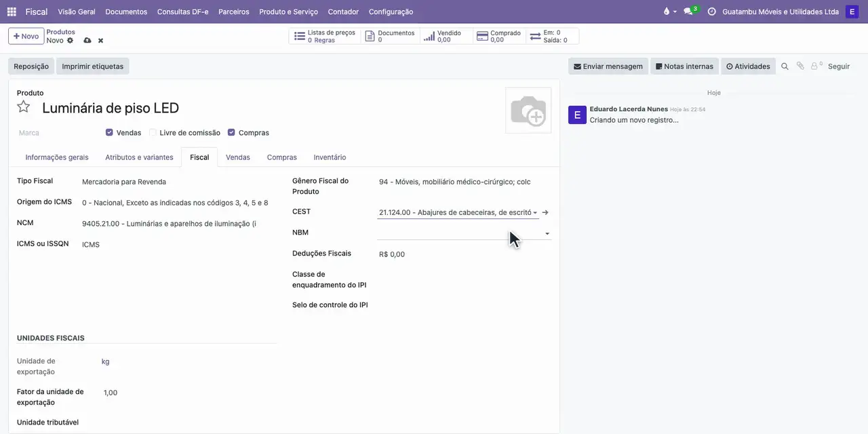868x434 pixels.
Task: Save the record with the cloud icon
Action: (x=87, y=41)
